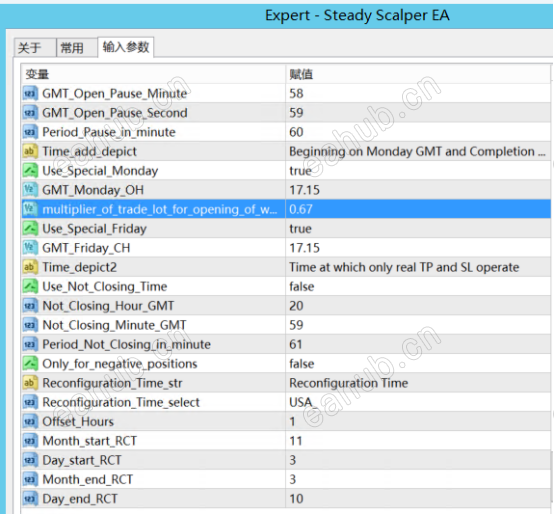Image resolution: width=554 pixels, height=514 pixels.
Task: Click the 'Reconfiguration Time' value cell
Action: [418, 383]
